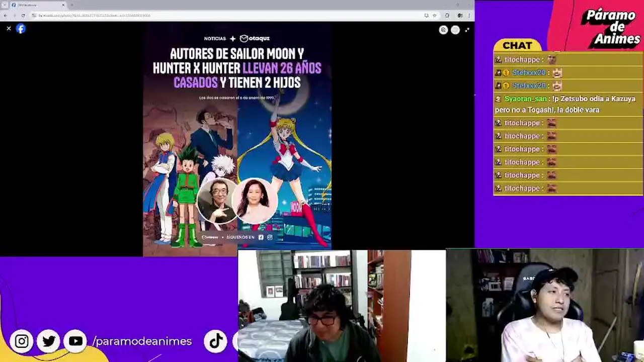Bookmark this page with the star icon

pyautogui.click(x=435, y=16)
